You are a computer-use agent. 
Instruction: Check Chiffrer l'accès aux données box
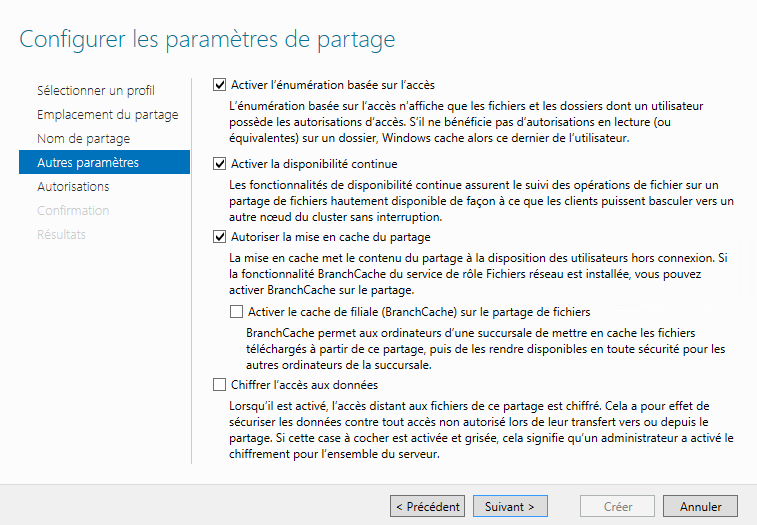[x=219, y=385]
